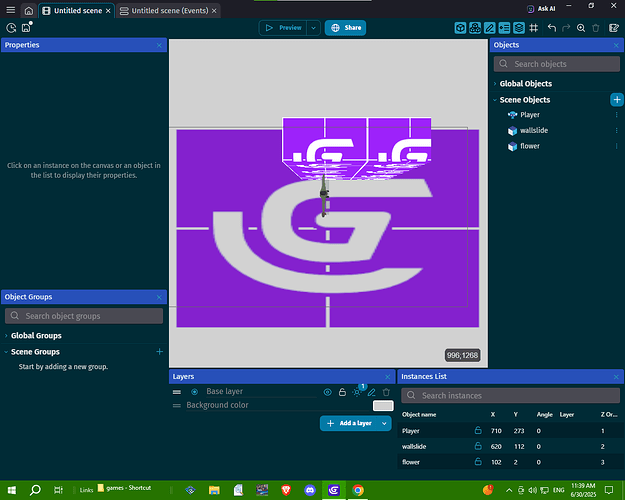The width and height of the screenshot is (625, 500).
Task: Click the Ask AI button
Action: [x=541, y=9]
